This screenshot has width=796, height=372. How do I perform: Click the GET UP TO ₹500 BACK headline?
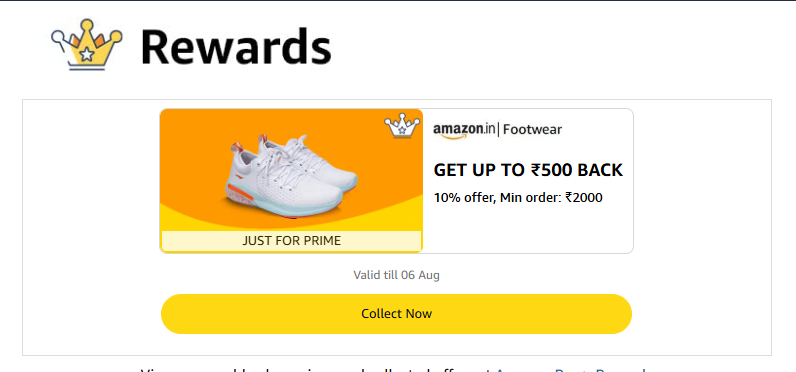[528, 171]
